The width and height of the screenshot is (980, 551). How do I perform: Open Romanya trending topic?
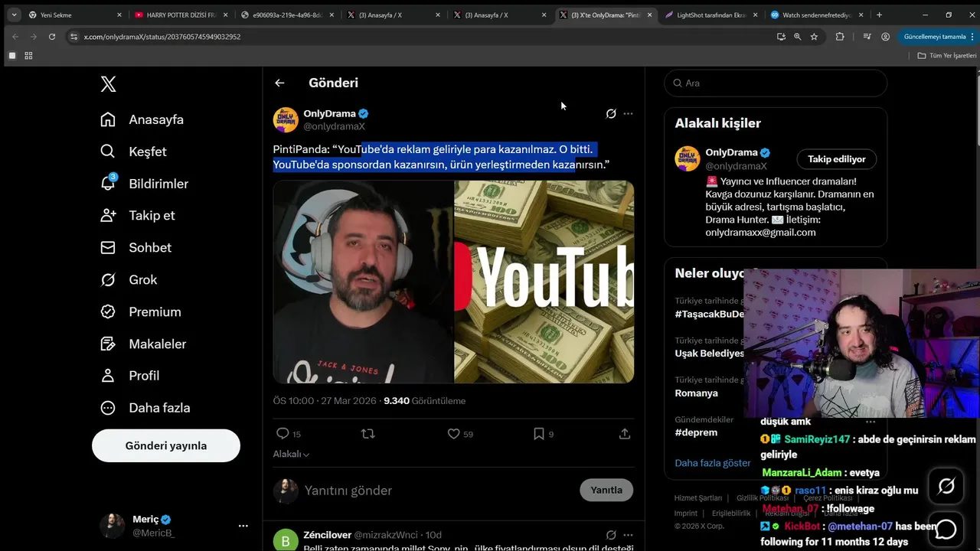[x=696, y=393]
